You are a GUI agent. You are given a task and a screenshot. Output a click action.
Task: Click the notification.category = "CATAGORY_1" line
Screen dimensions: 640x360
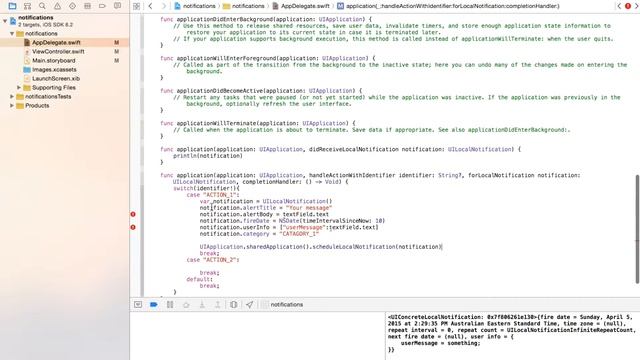pyautogui.click(x=259, y=234)
